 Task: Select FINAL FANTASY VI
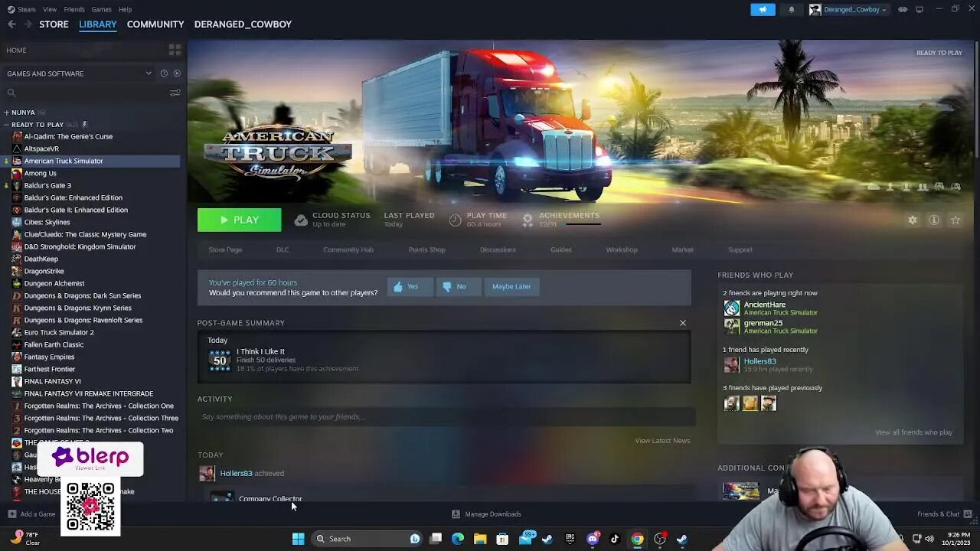tap(52, 381)
